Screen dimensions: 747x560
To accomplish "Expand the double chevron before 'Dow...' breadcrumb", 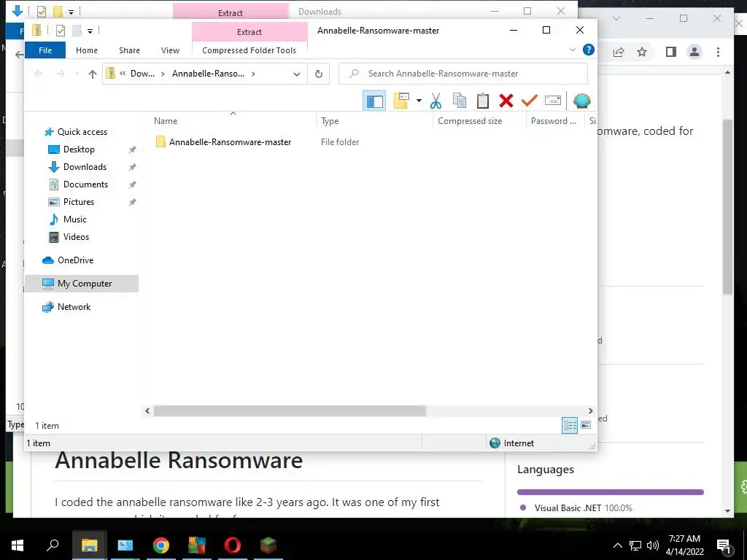I will [x=123, y=74].
